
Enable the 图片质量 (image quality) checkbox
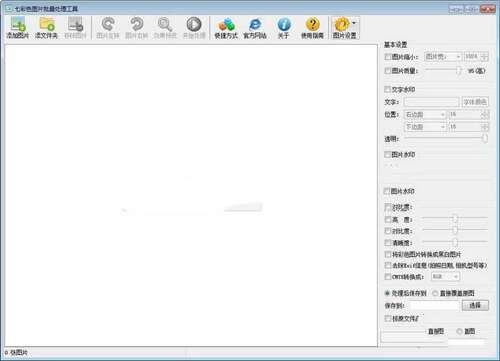tap(388, 71)
